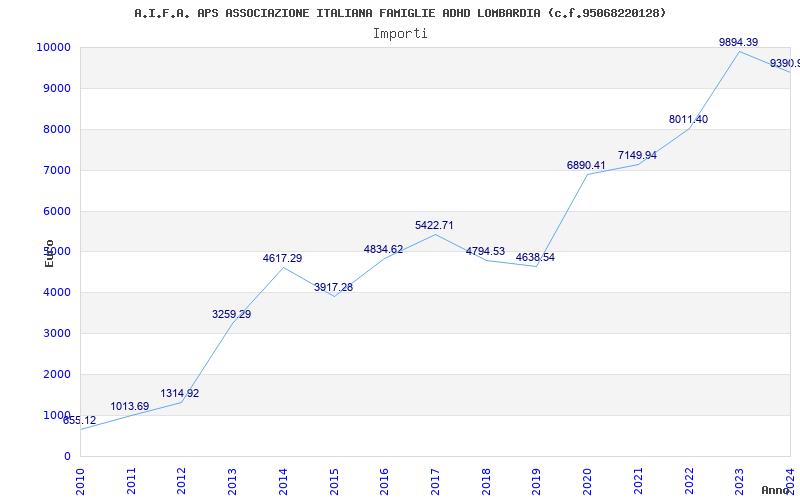Click the x-axis year 2017

tap(435, 481)
